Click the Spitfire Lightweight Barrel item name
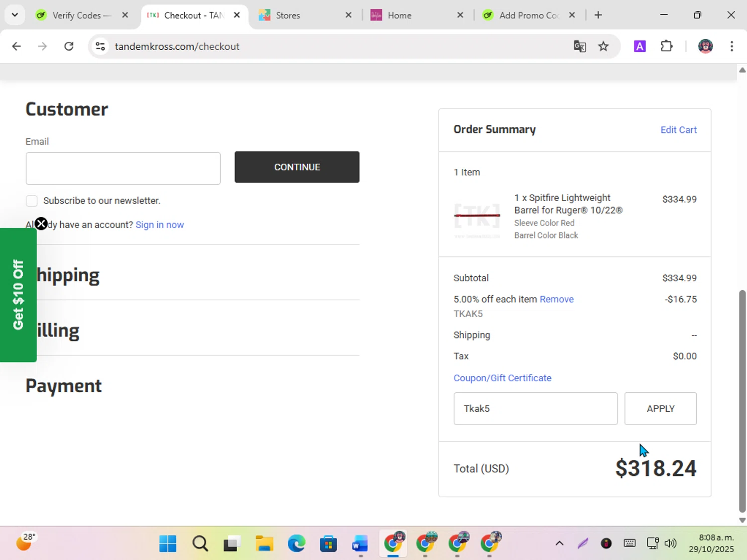Viewport: 747px width, 560px height. pos(568,204)
